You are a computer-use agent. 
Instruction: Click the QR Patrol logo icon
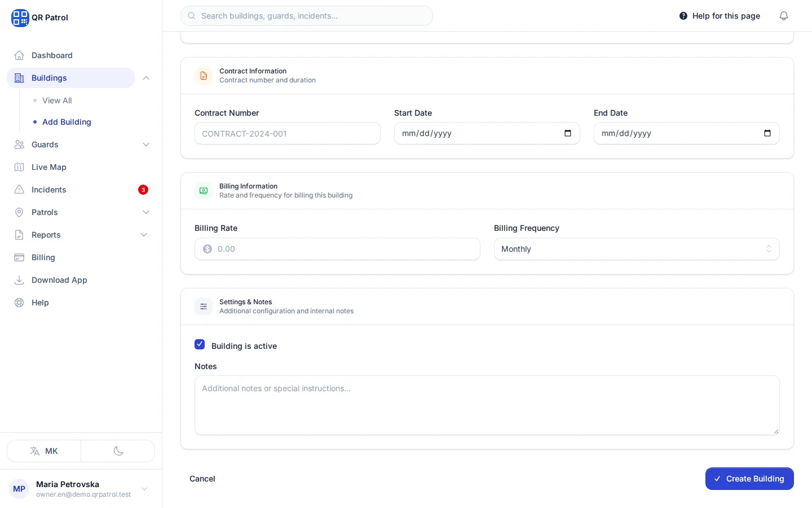20,17
